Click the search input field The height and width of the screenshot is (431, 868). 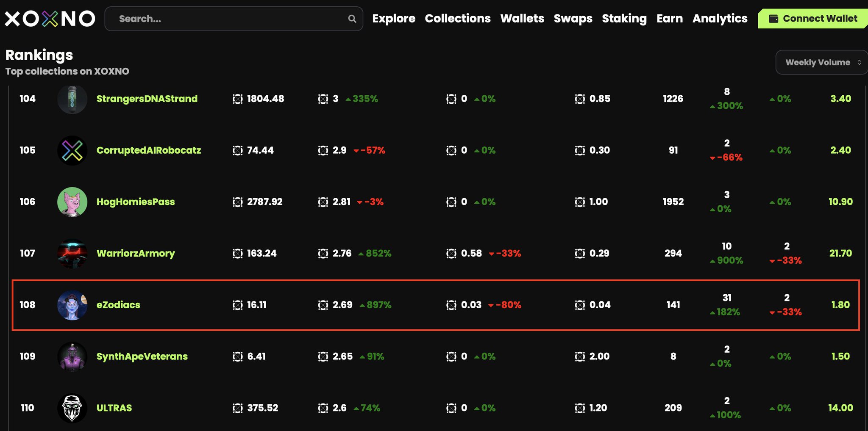[x=234, y=19]
